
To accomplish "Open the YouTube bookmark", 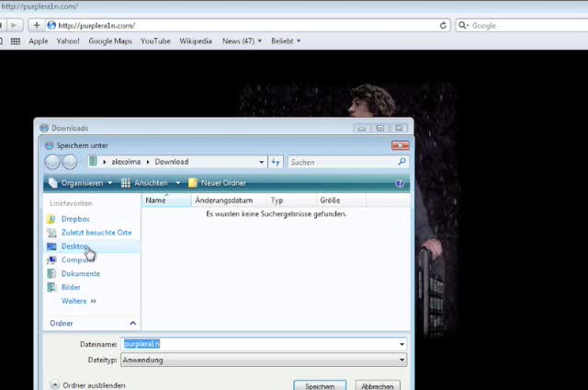I will coord(155,41).
